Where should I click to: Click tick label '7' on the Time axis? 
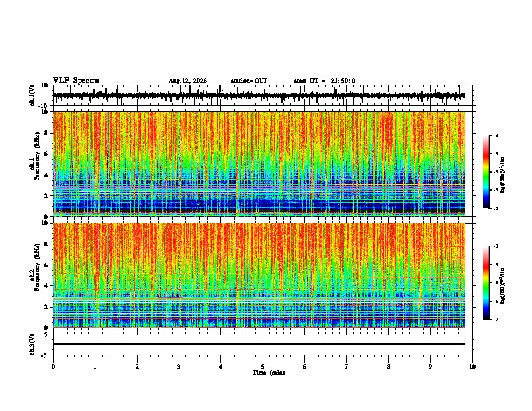[x=347, y=367]
